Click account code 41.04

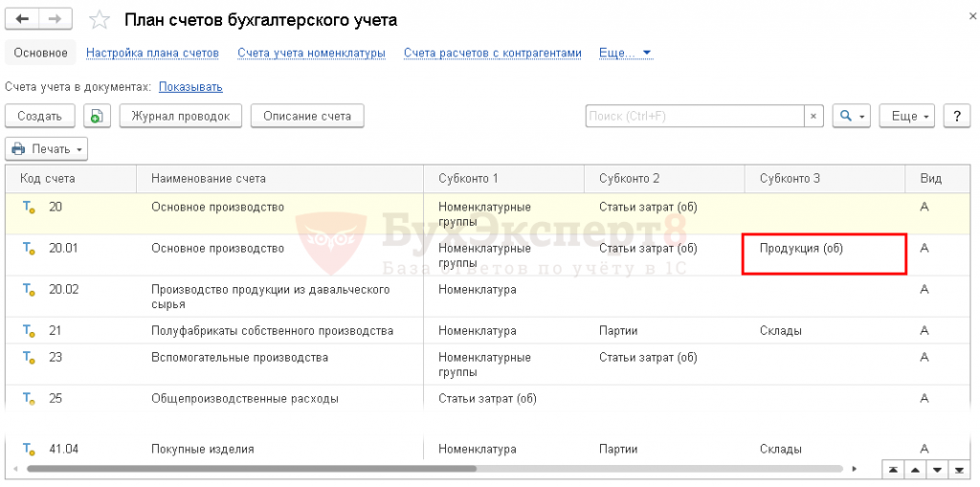pos(64,449)
